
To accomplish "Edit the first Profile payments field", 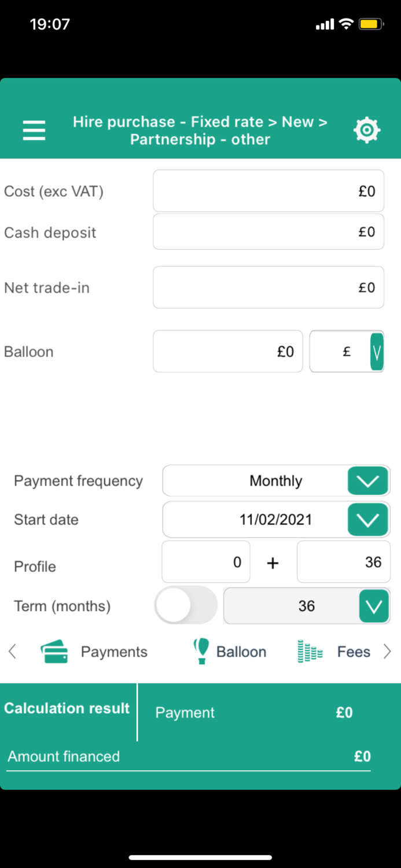I will click(x=206, y=562).
